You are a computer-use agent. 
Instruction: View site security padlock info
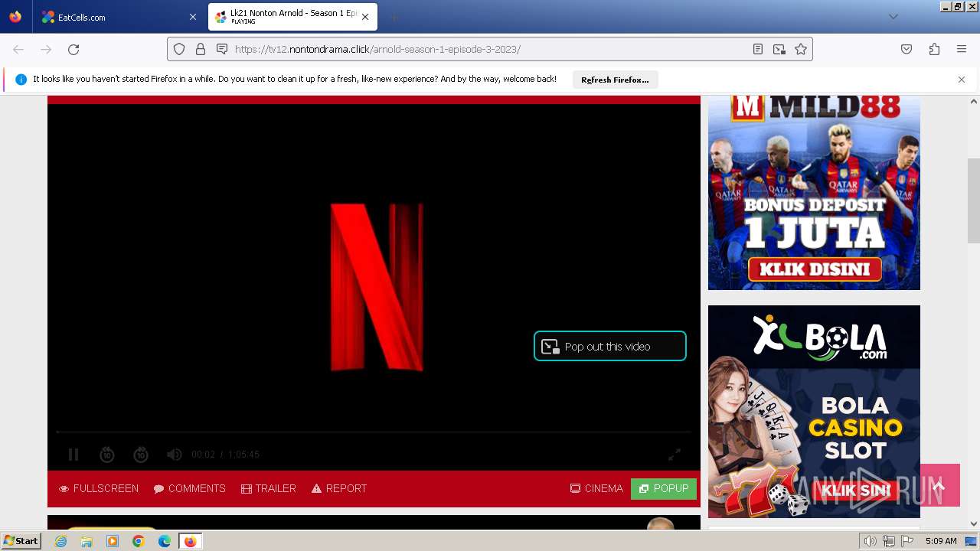coord(201,49)
